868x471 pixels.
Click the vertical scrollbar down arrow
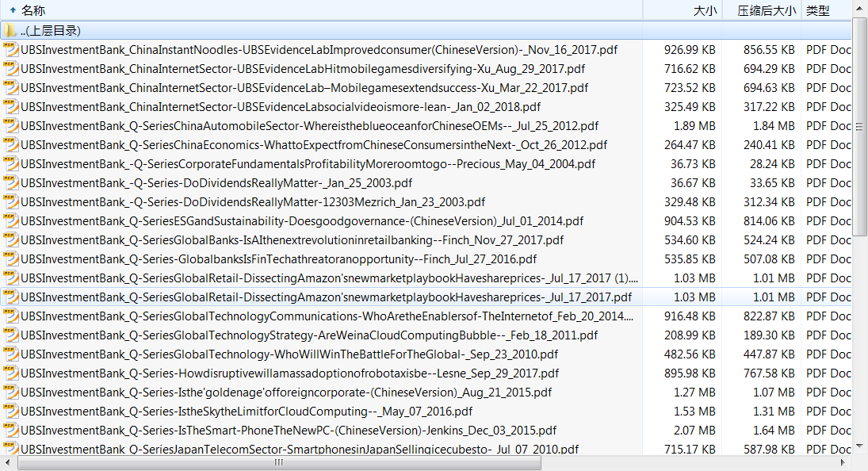[860, 446]
